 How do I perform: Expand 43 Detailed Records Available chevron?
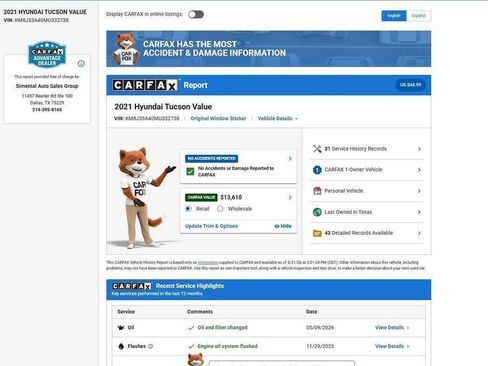[419, 233]
